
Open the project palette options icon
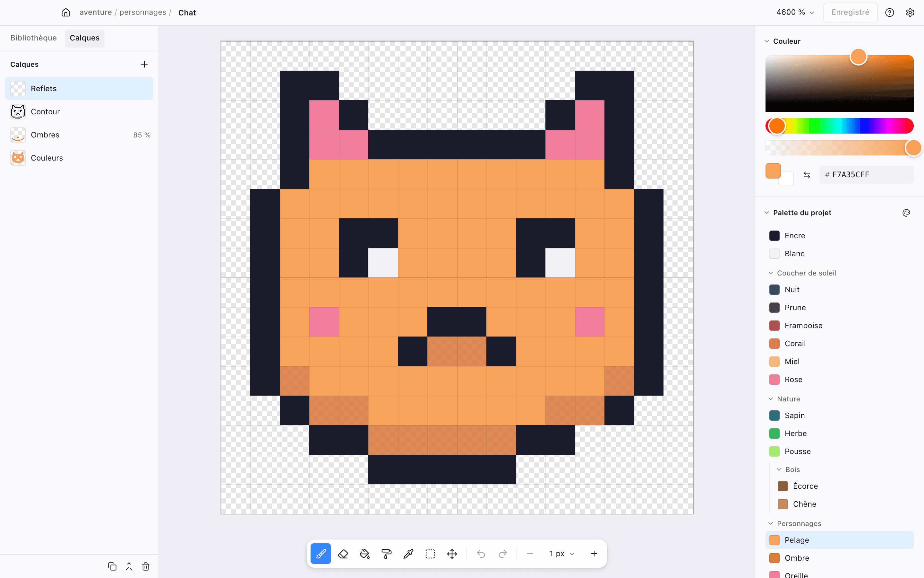906,213
